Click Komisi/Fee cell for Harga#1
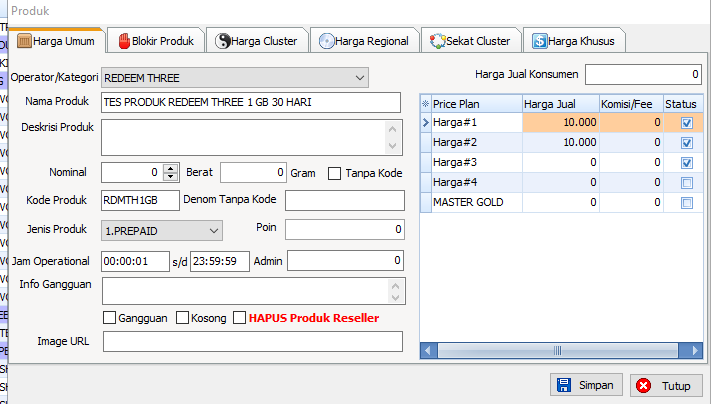This screenshot has height=404, width=715. tap(631, 123)
